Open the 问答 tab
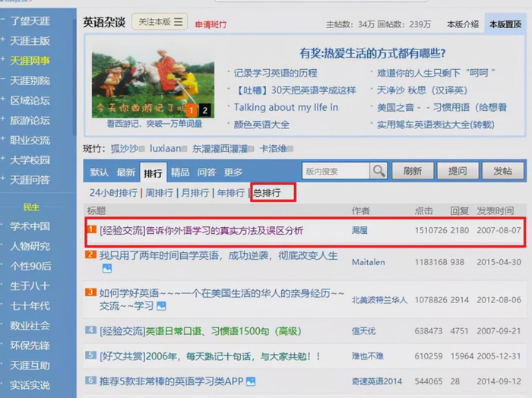Screen dimensions: 532x398 click(207, 172)
